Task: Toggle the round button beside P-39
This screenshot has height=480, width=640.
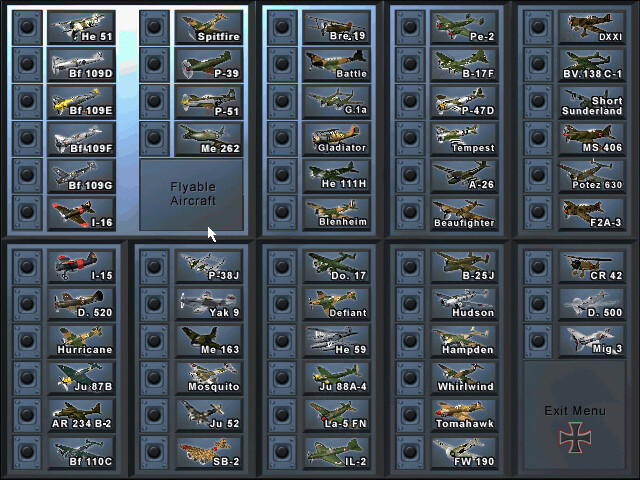Action: pyautogui.click(x=154, y=64)
